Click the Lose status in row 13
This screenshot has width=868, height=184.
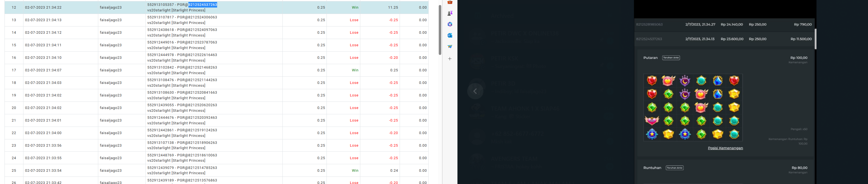tap(354, 20)
